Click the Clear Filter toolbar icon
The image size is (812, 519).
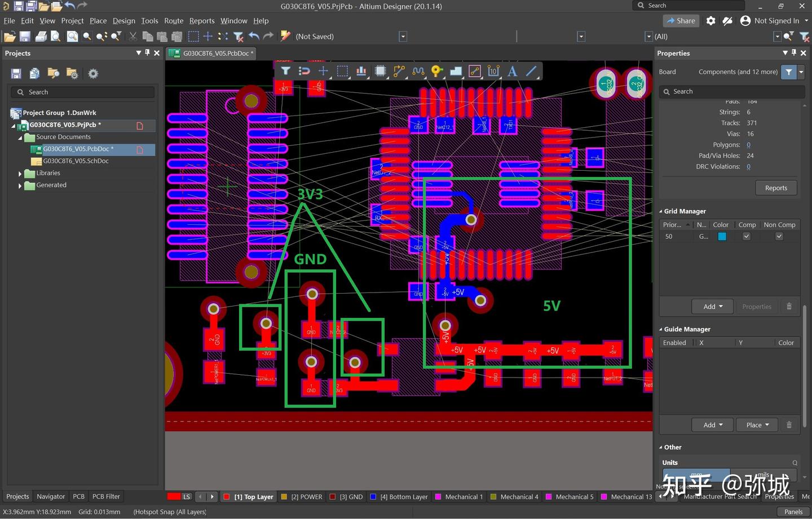coord(239,37)
